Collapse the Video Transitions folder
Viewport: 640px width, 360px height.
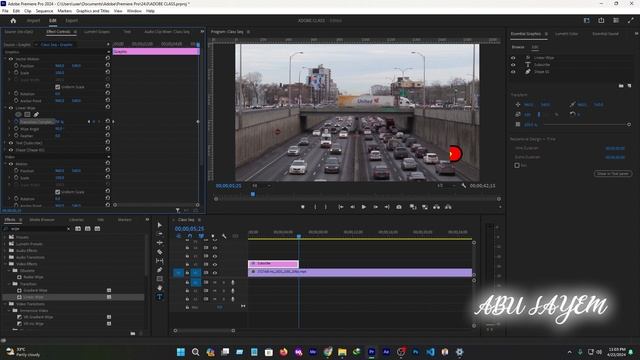pos(5,304)
